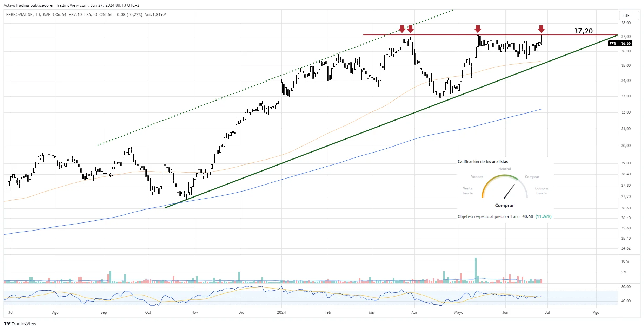Select the close value C36,56
The width and height of the screenshot is (644, 330).
tap(106, 15)
